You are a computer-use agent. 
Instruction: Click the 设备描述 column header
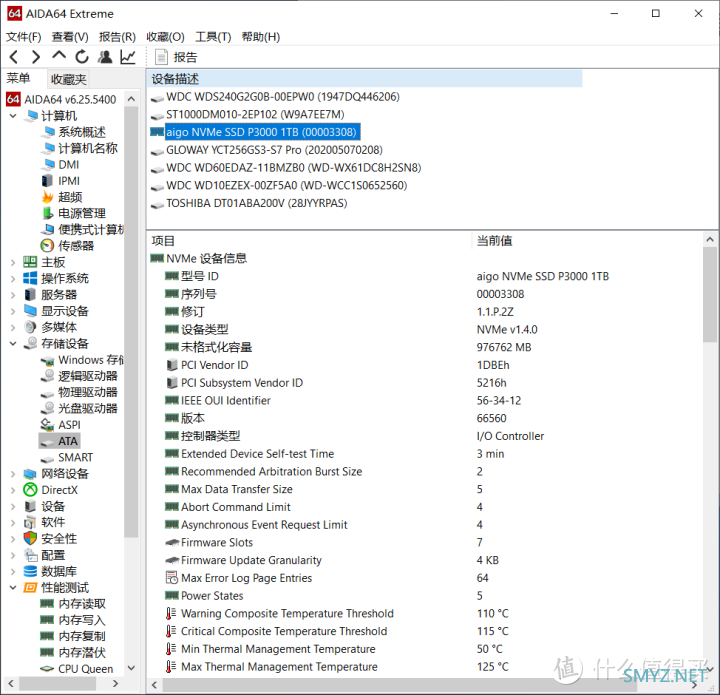point(365,79)
